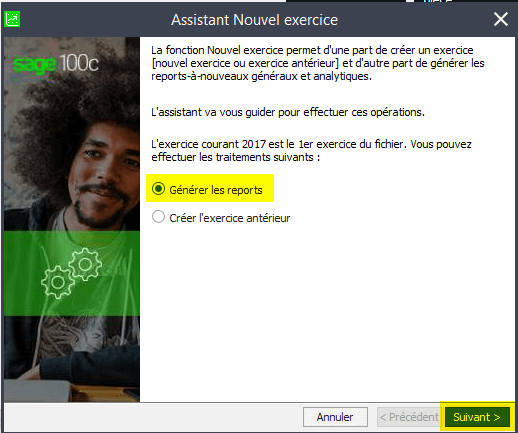Choose the Créer l'exercice antérieur radio button
The width and height of the screenshot is (518, 433).
point(158,217)
